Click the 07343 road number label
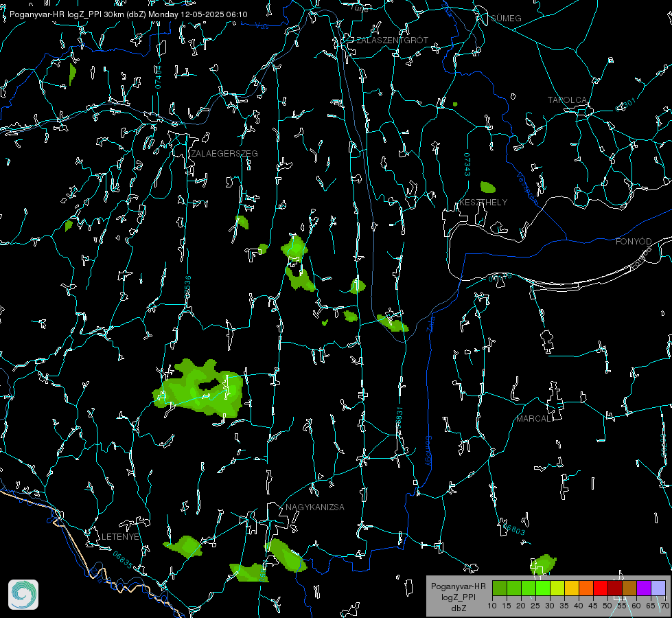The height and width of the screenshot is (618, 672). coord(467,165)
